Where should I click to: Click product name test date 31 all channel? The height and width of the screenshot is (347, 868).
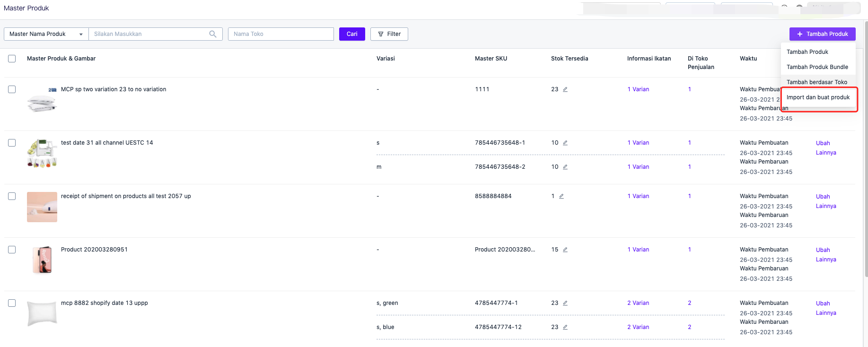coord(107,143)
